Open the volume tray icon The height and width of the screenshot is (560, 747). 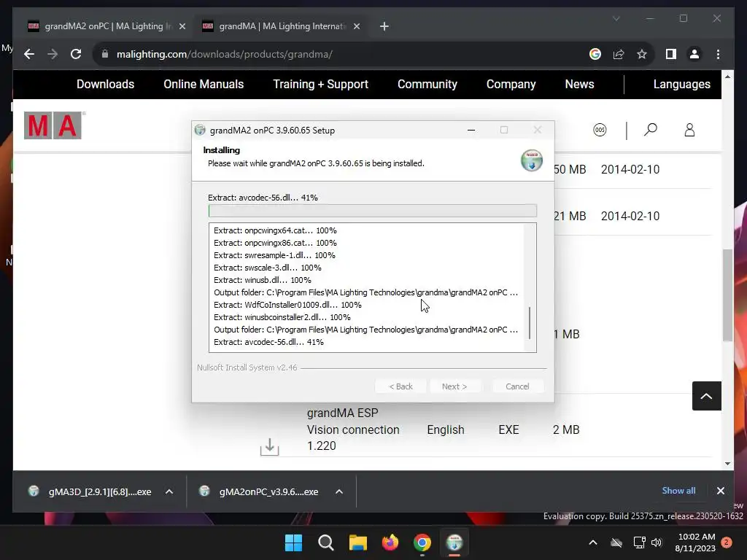[x=657, y=542]
